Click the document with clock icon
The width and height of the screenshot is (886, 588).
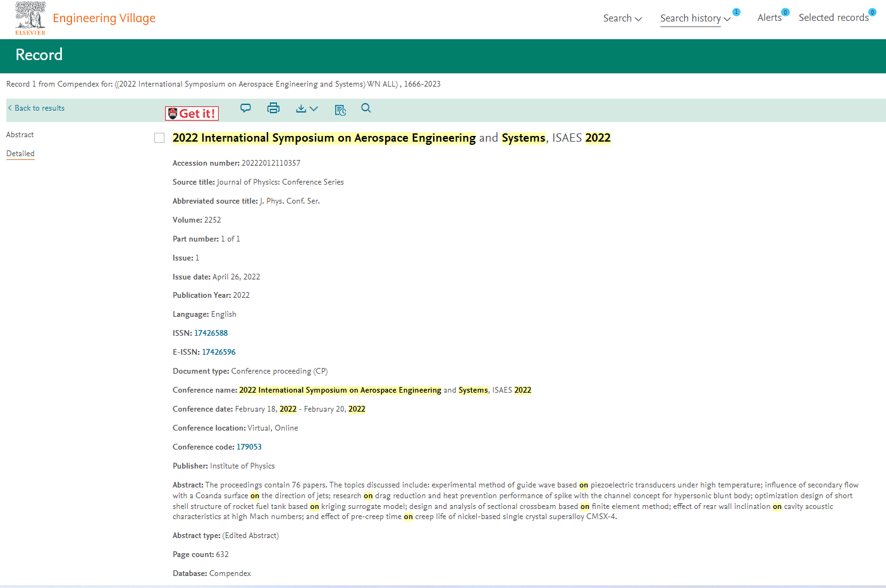(340, 110)
